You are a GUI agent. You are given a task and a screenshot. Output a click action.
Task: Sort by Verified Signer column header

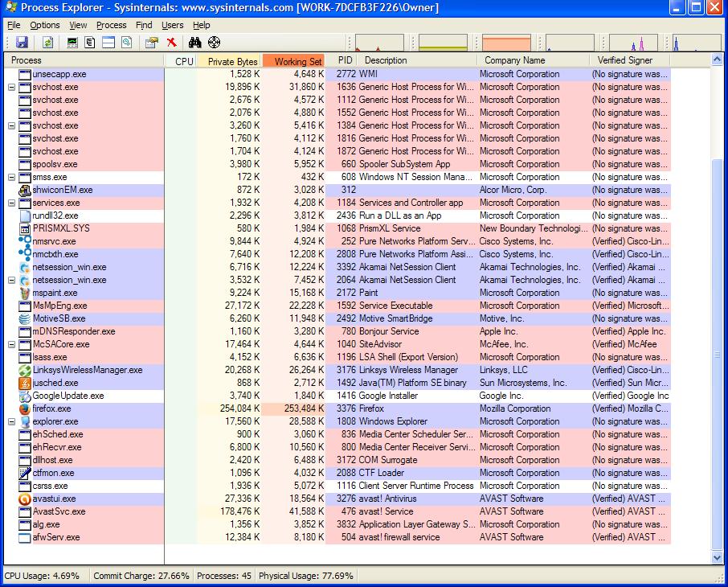tap(630, 60)
